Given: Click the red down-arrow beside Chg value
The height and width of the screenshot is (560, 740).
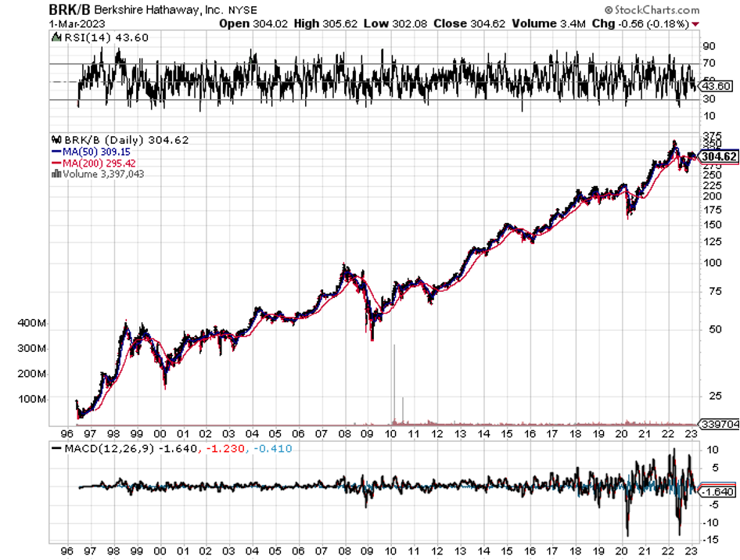Looking at the screenshot, I should point(696,23).
